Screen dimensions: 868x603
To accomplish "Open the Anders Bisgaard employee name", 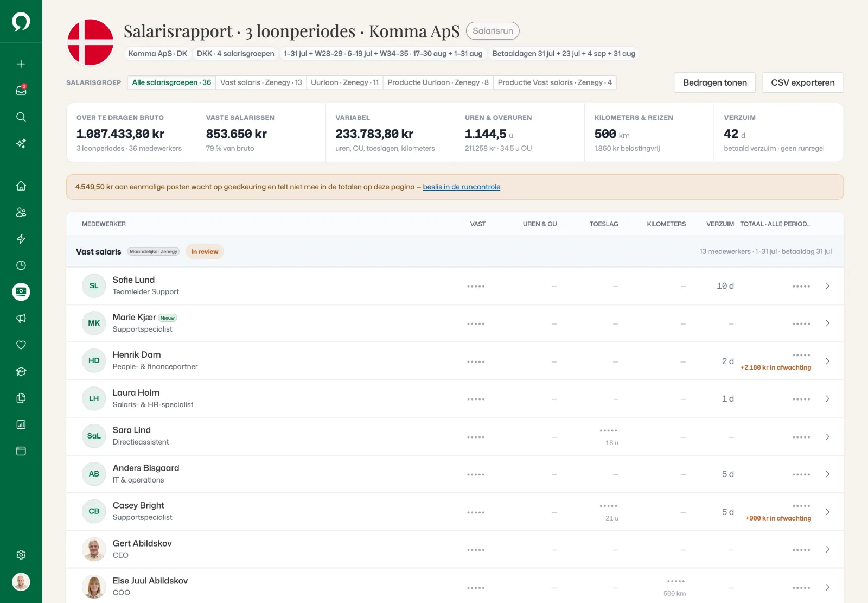I will pyautogui.click(x=146, y=468).
